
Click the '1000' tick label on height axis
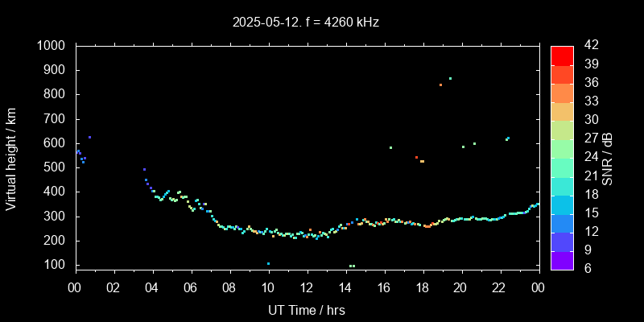pyautogui.click(x=52, y=46)
